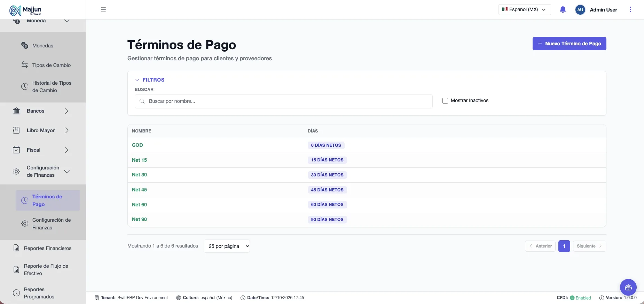
Task: Open the vertical three-dot options menu
Action: point(630,9)
